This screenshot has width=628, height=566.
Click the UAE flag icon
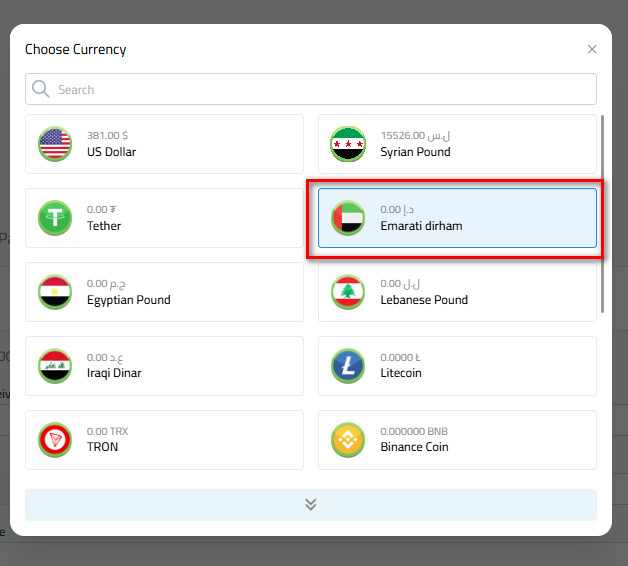(x=348, y=218)
